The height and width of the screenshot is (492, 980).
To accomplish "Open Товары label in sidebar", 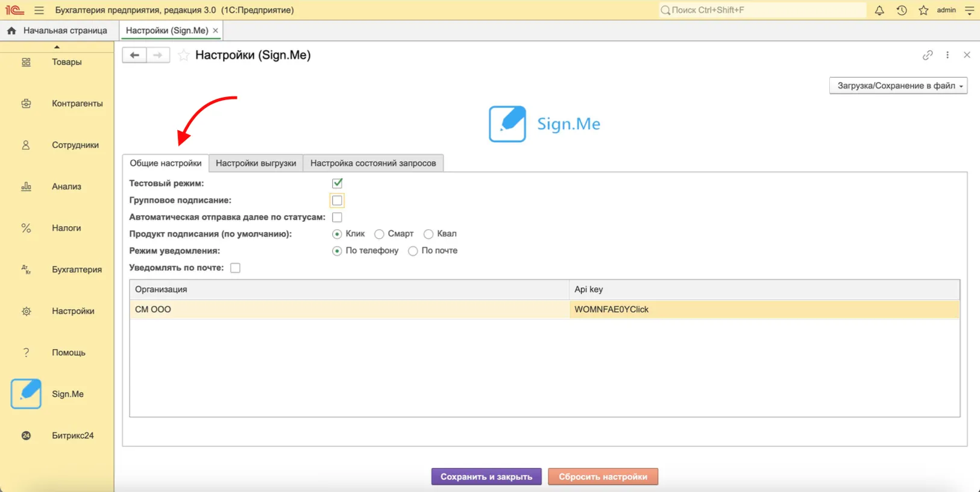I will pos(67,62).
